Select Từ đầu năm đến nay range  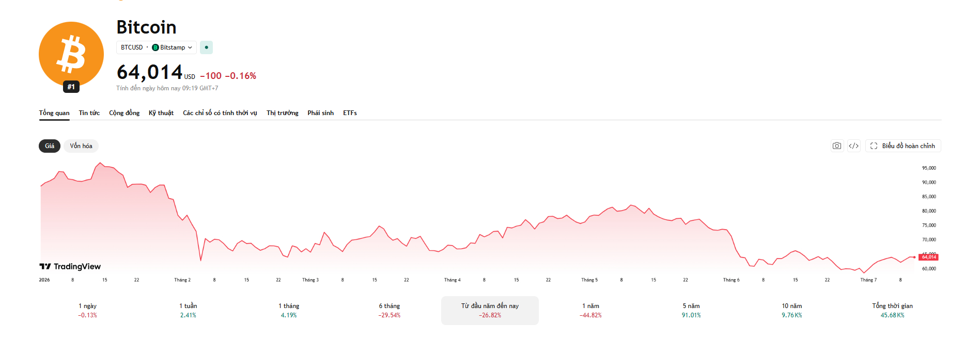point(490,311)
